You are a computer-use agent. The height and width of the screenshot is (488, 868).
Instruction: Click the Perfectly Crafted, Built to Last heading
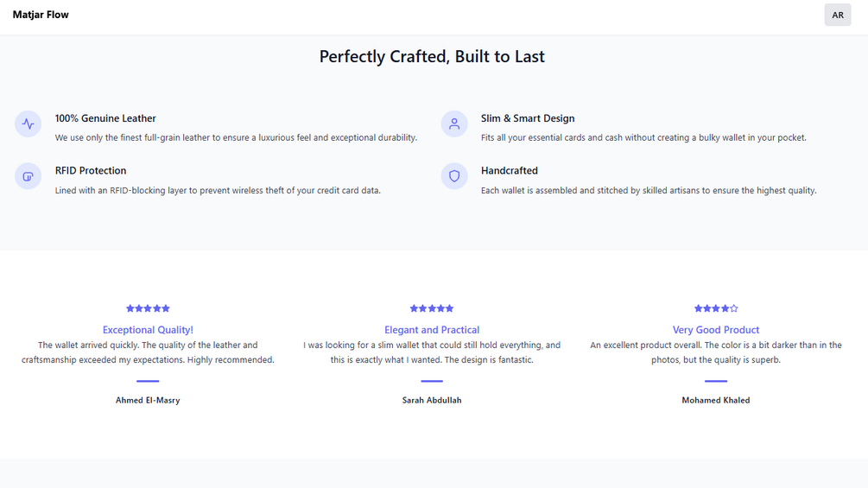coord(432,57)
